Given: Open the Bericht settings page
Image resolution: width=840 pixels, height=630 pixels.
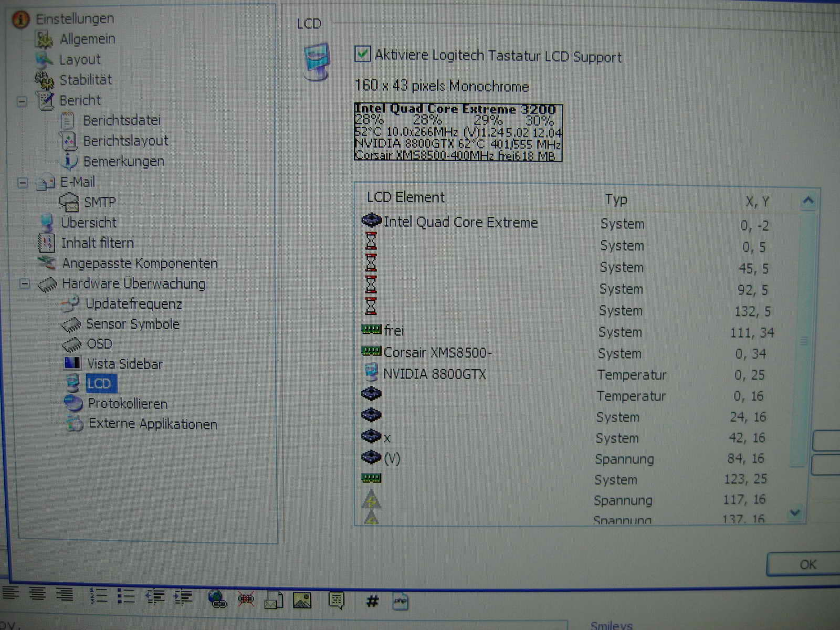Looking at the screenshot, I should [80, 100].
